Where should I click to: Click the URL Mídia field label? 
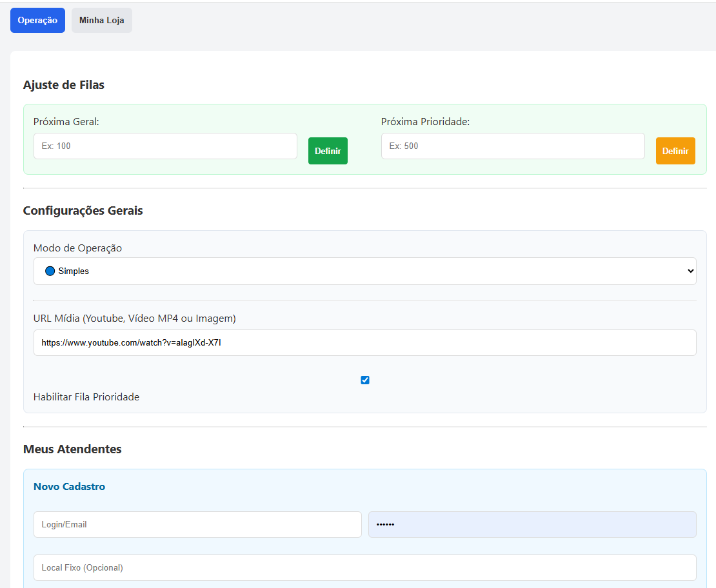click(x=134, y=318)
